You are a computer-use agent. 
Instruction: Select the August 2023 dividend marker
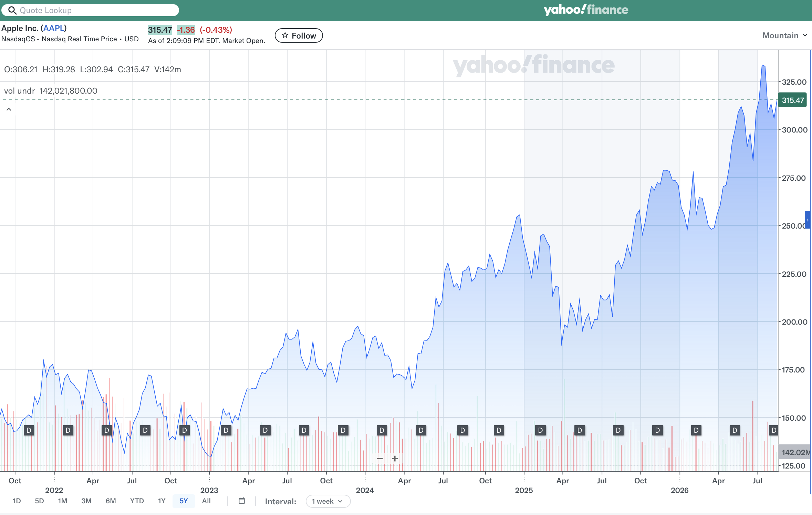304,430
